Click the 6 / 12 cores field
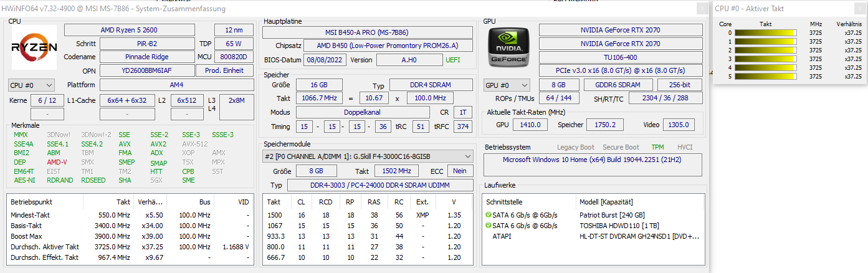 click(47, 100)
